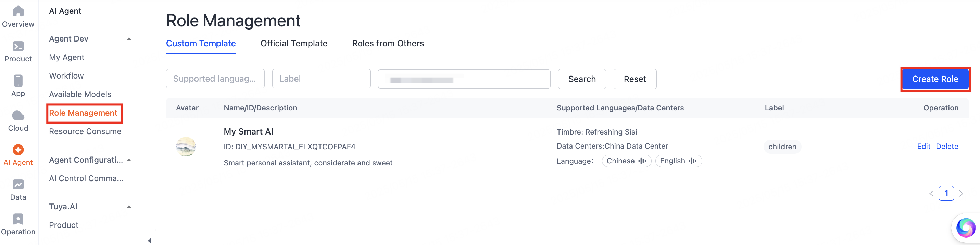Open the Supported language dropdown filter
Viewport: 980px width, 245px height.
click(215, 79)
